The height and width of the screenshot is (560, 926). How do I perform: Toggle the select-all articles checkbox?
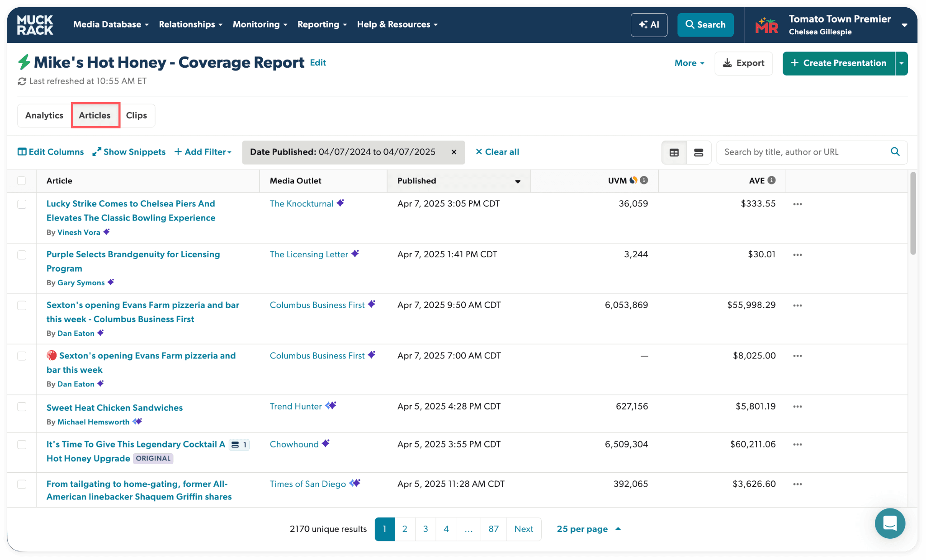coord(22,181)
